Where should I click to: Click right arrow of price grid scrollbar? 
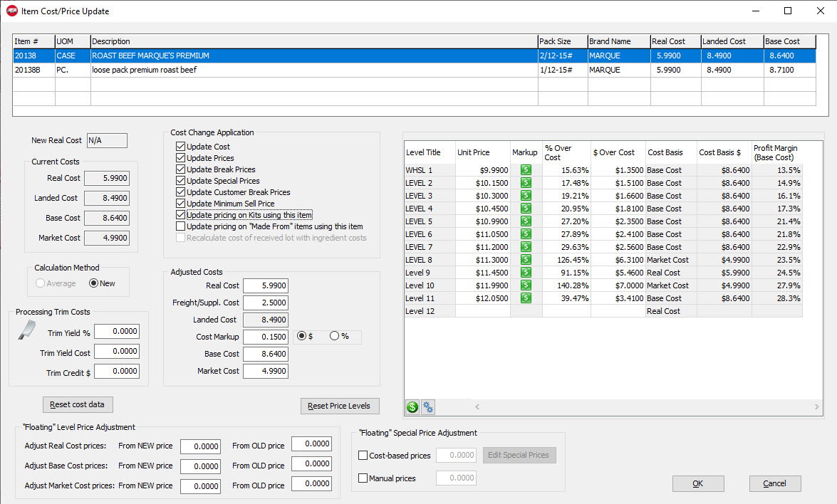click(816, 407)
